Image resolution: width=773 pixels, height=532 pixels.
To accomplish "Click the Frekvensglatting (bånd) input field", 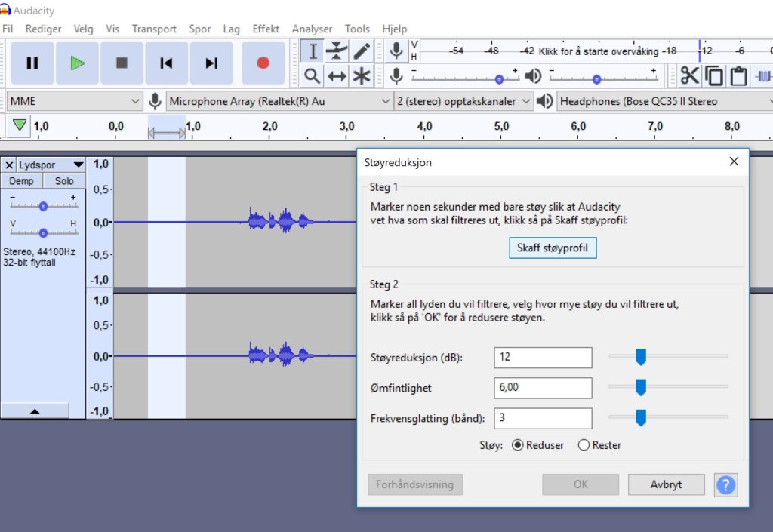I will pos(543,419).
